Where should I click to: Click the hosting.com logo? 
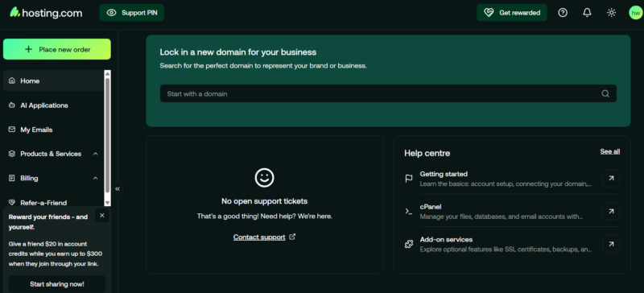pyautogui.click(x=46, y=13)
